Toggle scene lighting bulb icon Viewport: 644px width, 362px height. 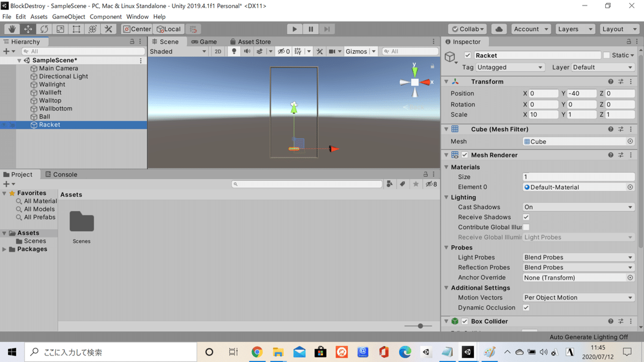(x=233, y=51)
